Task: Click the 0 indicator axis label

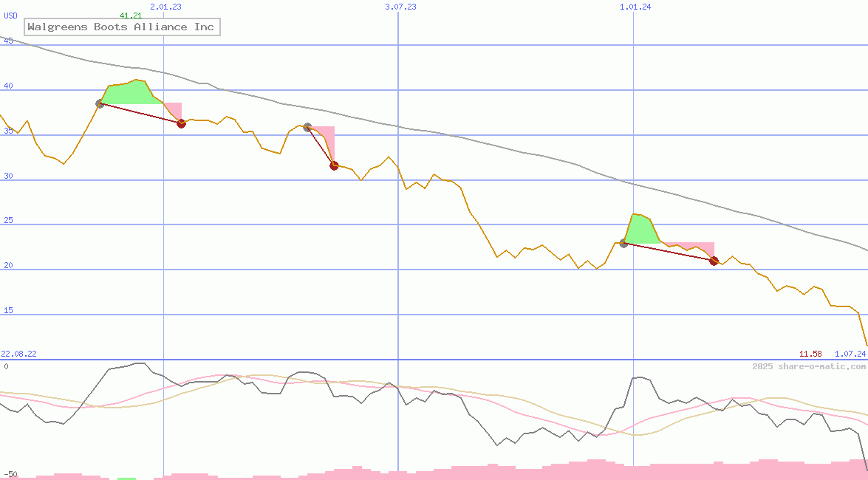Action: pyautogui.click(x=6, y=366)
